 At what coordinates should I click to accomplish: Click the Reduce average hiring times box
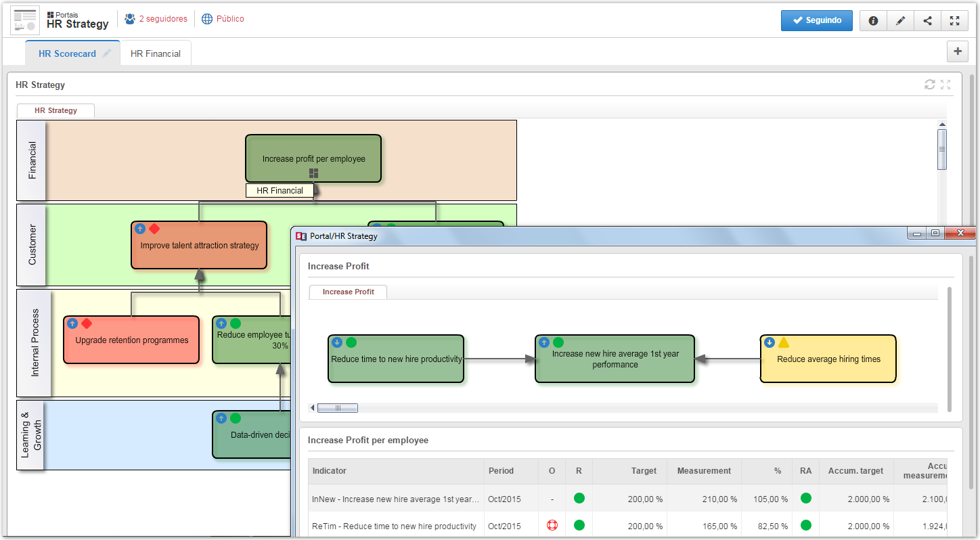pos(828,359)
